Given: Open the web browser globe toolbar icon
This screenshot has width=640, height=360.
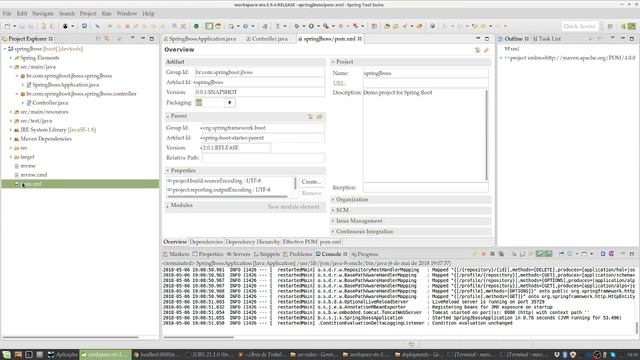Looking at the screenshot, I should click(432, 26).
